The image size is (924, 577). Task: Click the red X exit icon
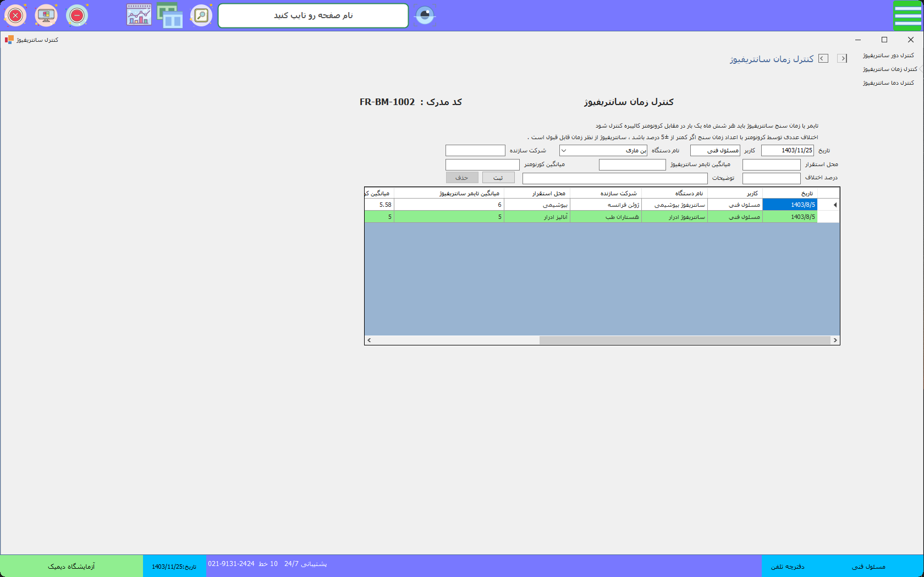[x=15, y=15]
